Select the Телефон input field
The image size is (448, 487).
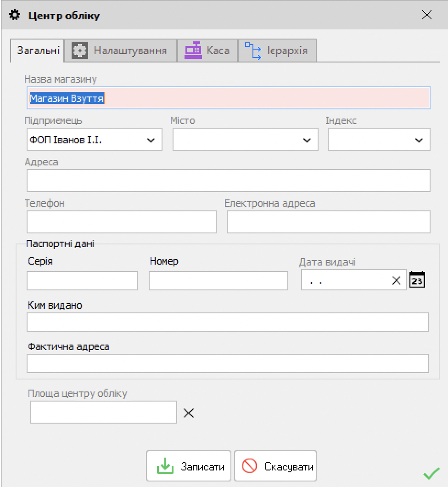click(121, 222)
